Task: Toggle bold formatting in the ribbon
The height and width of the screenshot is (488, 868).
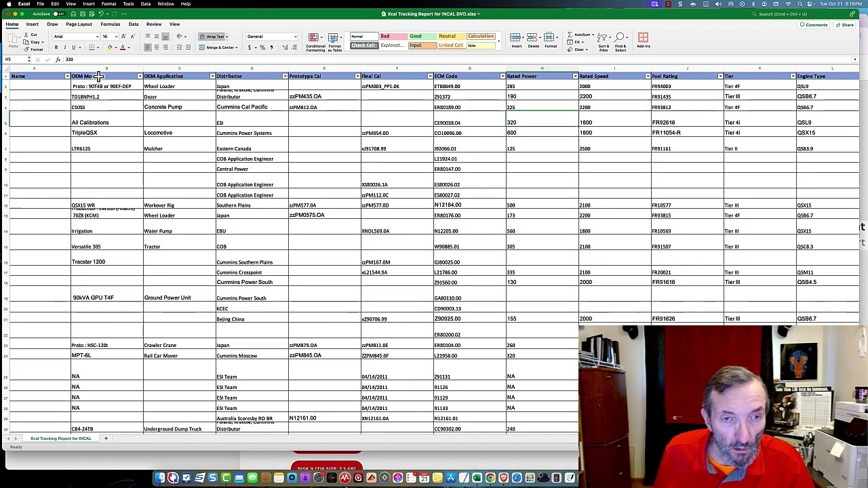Action: point(56,47)
